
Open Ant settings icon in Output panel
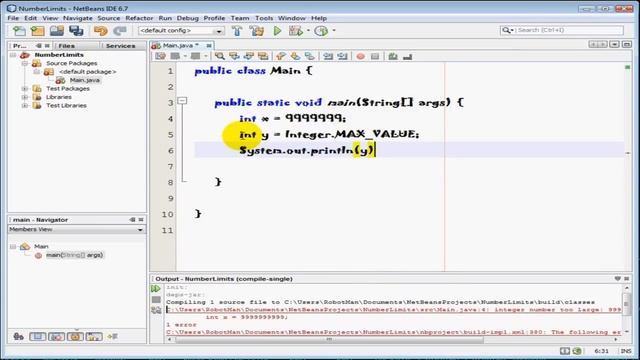156,311
